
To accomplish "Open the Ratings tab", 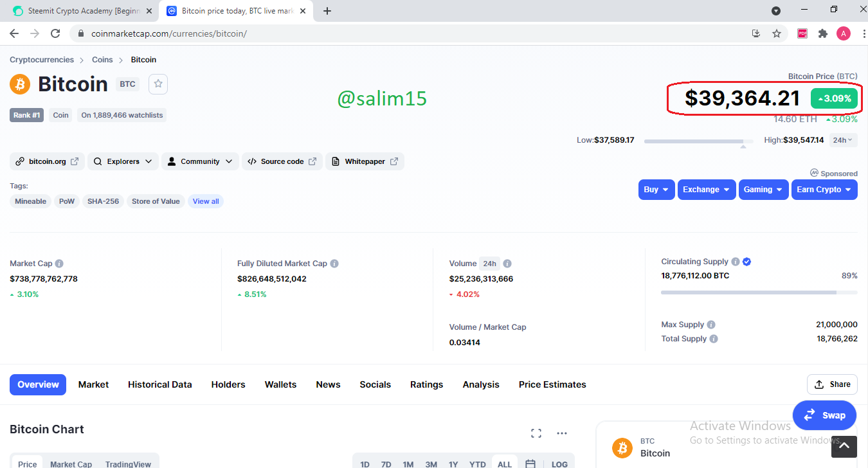I will pos(426,384).
